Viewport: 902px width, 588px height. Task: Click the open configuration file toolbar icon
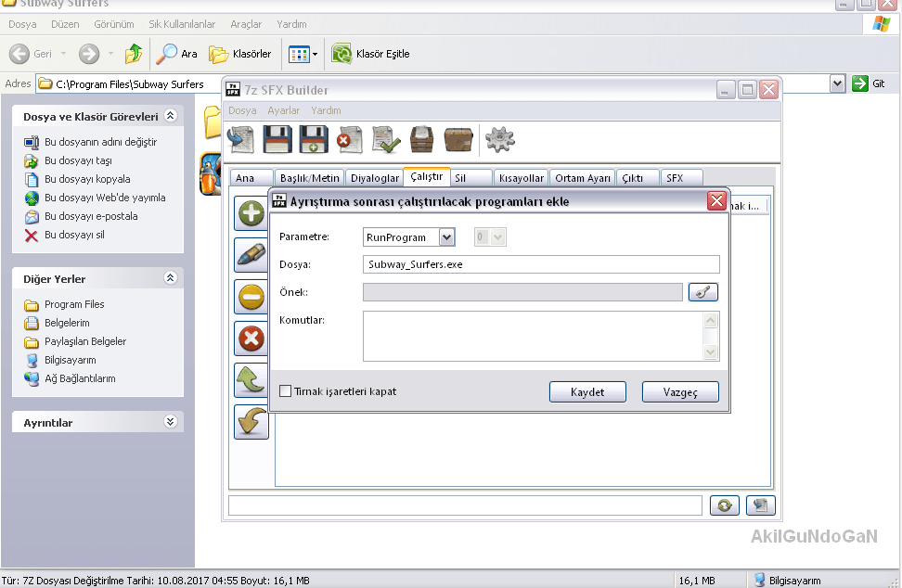point(242,140)
